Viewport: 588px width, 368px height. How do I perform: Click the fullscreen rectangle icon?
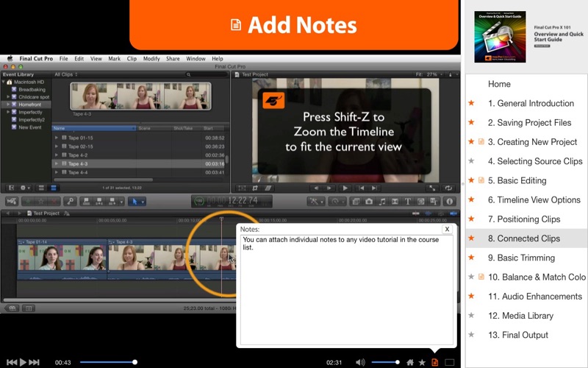point(449,362)
